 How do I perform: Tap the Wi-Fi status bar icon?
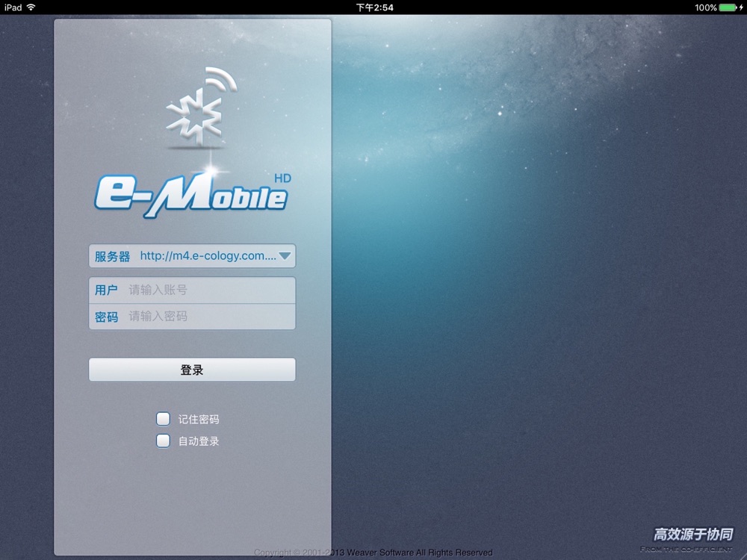[x=31, y=7]
